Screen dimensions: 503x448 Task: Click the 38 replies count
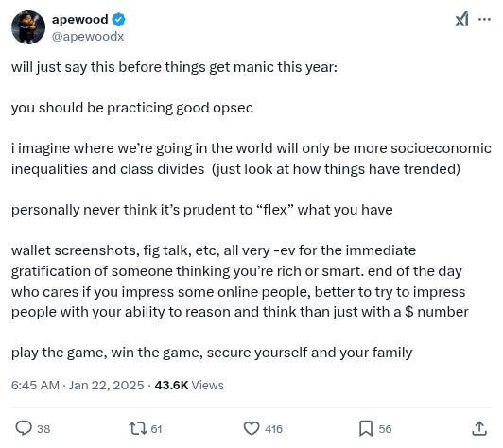(43, 429)
